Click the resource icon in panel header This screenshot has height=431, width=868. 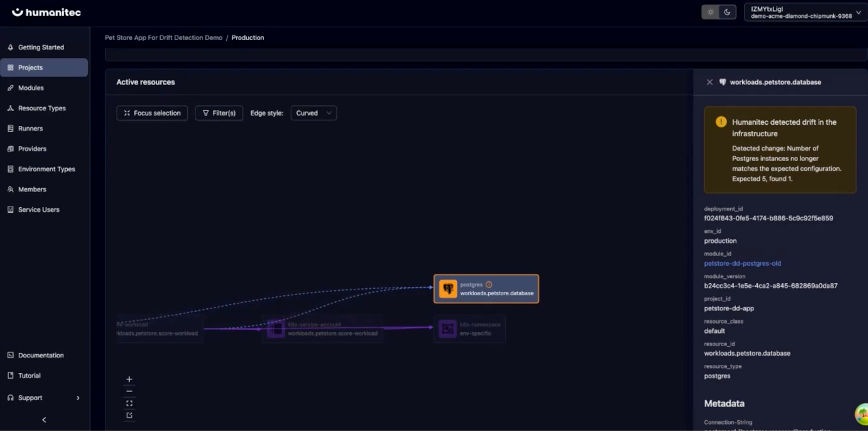click(x=723, y=82)
